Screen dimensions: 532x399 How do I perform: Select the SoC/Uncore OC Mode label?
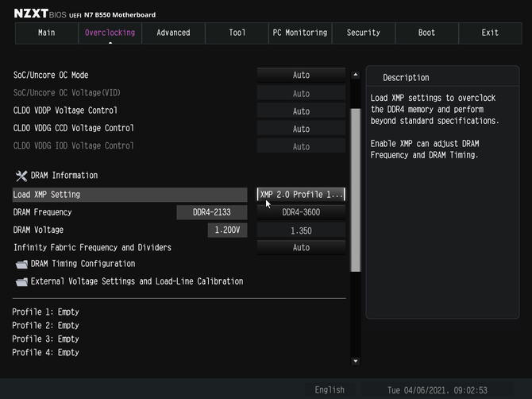tap(51, 75)
